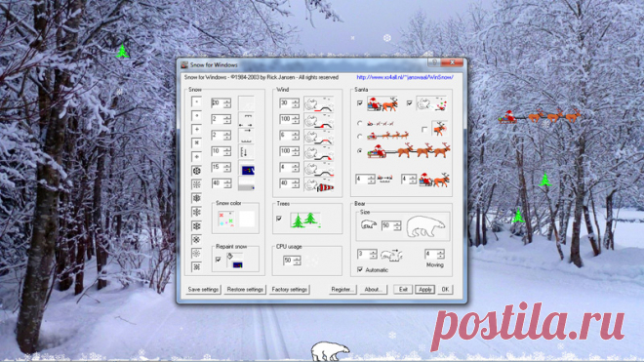Uncheck the Automatic bear checkbox
Screen dimensions: 644x362
[x=360, y=269]
